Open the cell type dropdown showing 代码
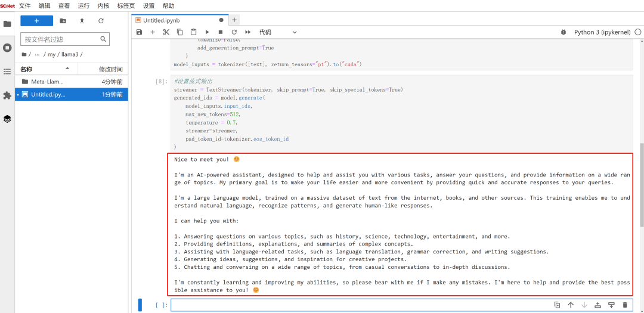 point(278,32)
